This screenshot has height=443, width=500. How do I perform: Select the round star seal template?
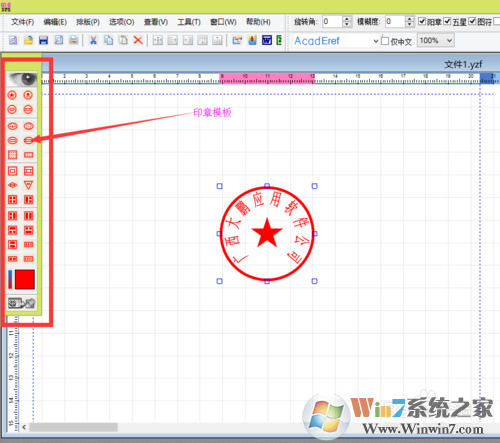pyautogui.click(x=12, y=95)
